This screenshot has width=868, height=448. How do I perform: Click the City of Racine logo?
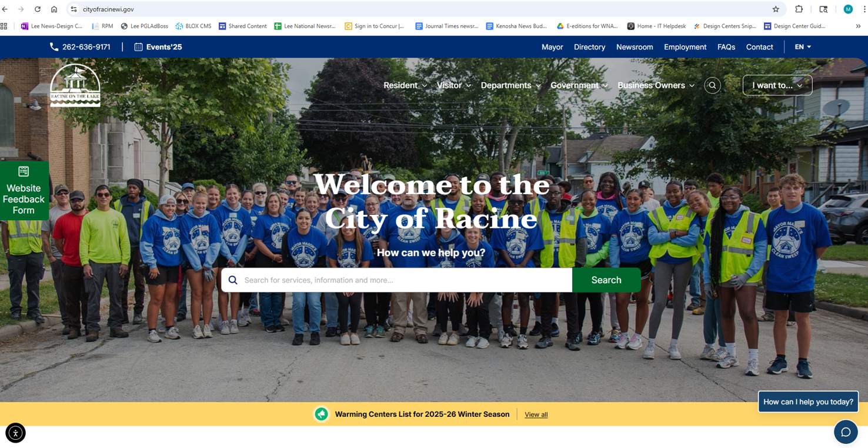[x=75, y=85]
